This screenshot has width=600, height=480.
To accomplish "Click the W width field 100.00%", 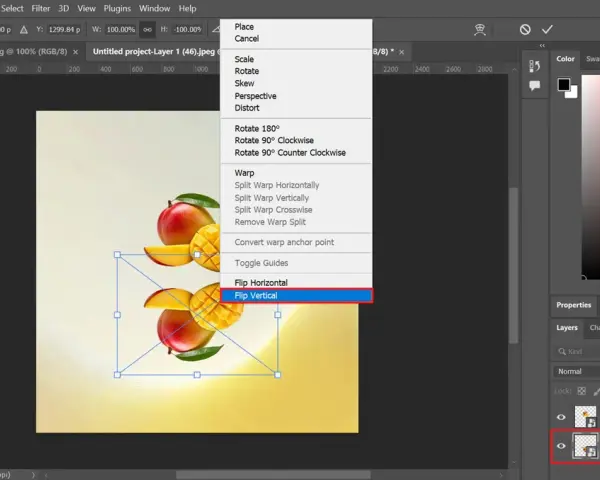I will (121, 29).
